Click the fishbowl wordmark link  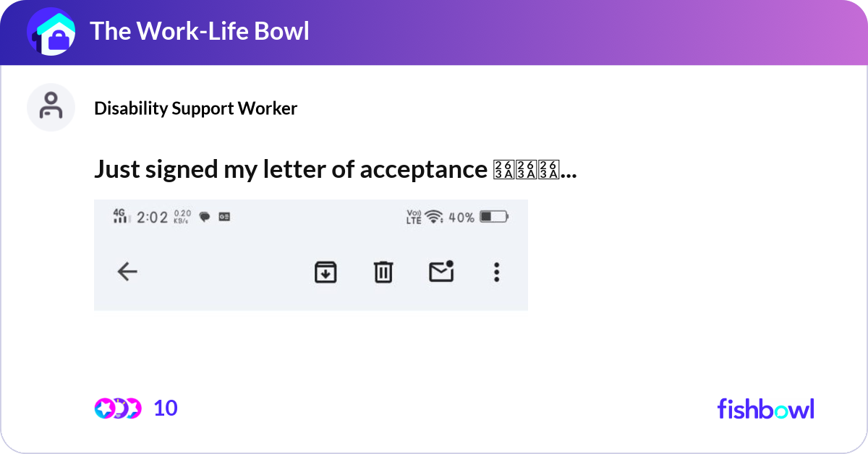(x=765, y=409)
